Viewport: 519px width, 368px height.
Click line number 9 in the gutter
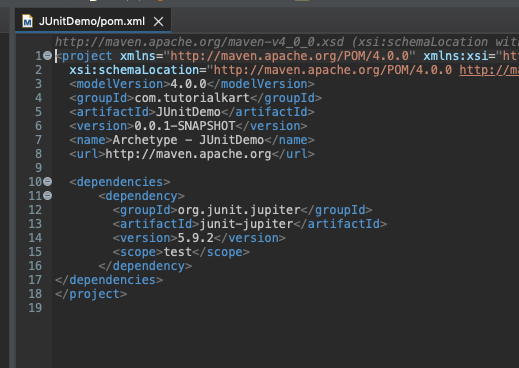[38, 168]
